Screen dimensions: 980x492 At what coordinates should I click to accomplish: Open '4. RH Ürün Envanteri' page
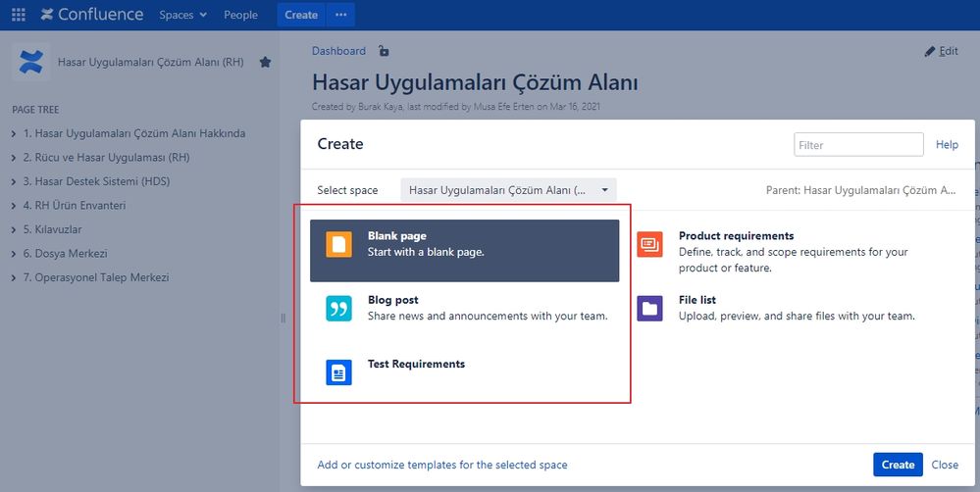click(75, 206)
